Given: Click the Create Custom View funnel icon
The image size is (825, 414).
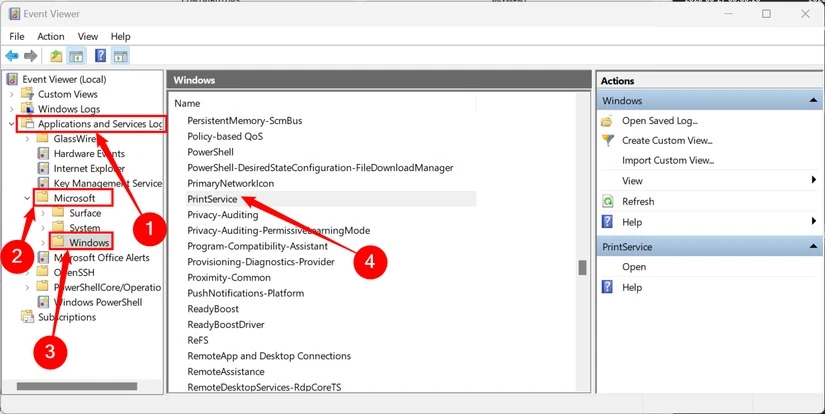Looking at the screenshot, I should (x=608, y=140).
